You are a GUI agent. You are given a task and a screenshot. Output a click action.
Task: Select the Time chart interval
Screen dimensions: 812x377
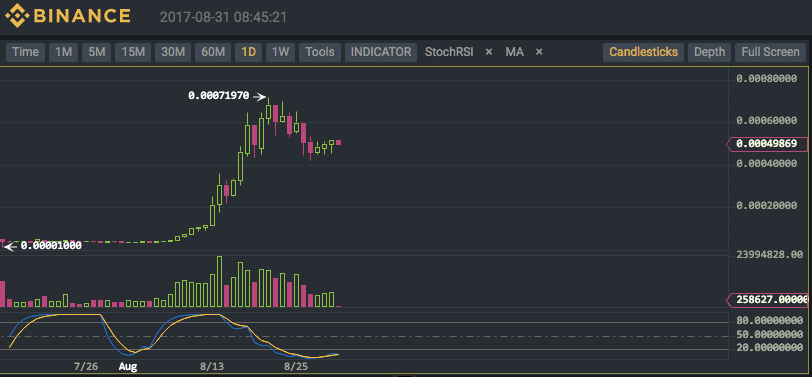[x=25, y=52]
